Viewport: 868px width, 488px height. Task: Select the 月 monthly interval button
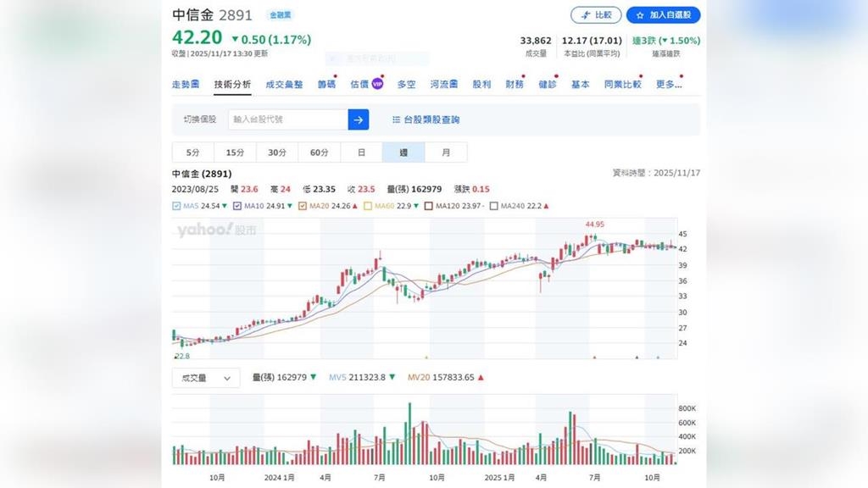pos(446,152)
